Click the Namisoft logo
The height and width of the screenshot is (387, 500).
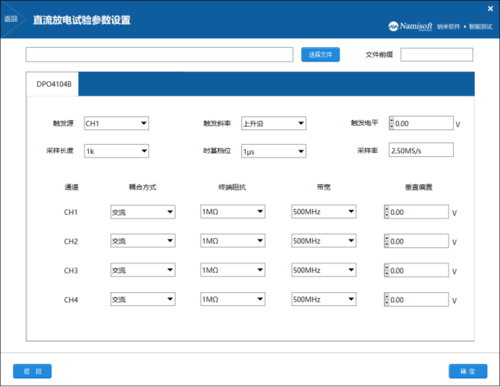coord(410,26)
